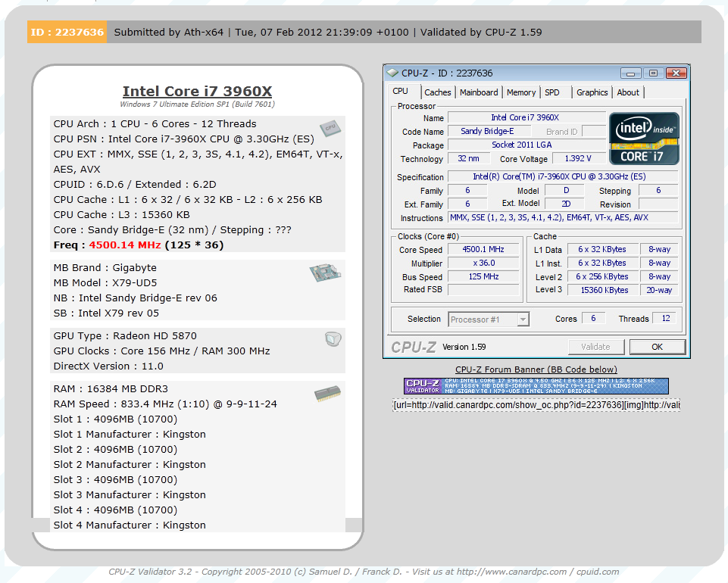Viewport: 728px width, 583px height.
Task: Click the RAM : 16384 MB DDR3 line
Action: click(111, 388)
